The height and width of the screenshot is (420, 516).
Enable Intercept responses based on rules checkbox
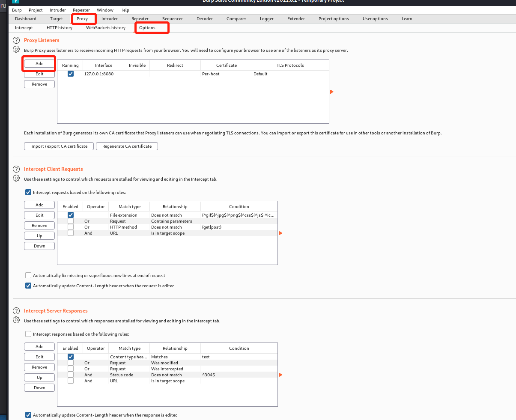tap(28, 334)
